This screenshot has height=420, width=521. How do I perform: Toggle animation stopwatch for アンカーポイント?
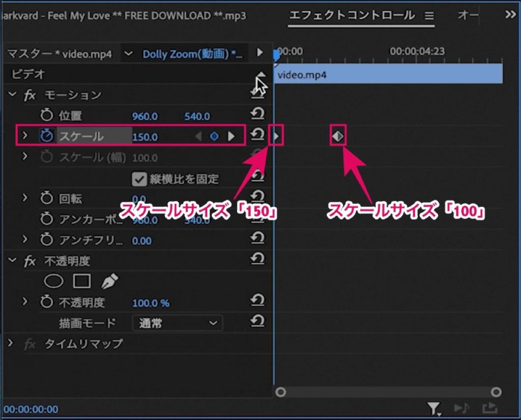(x=46, y=219)
